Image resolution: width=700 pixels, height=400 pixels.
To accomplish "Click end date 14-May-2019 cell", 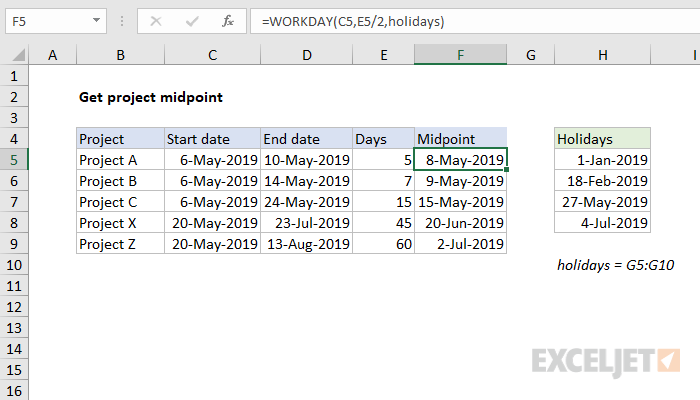I will pos(307,181).
